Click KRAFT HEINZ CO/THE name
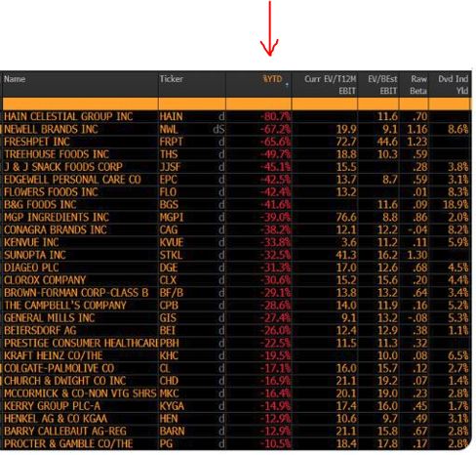The height and width of the screenshot is (455, 476). (54, 355)
